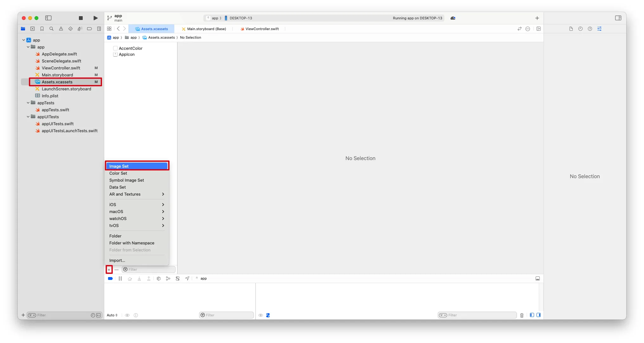Open Main.storyboard in the file tree
Viewport: 644px width, 343px height.
[x=57, y=75]
